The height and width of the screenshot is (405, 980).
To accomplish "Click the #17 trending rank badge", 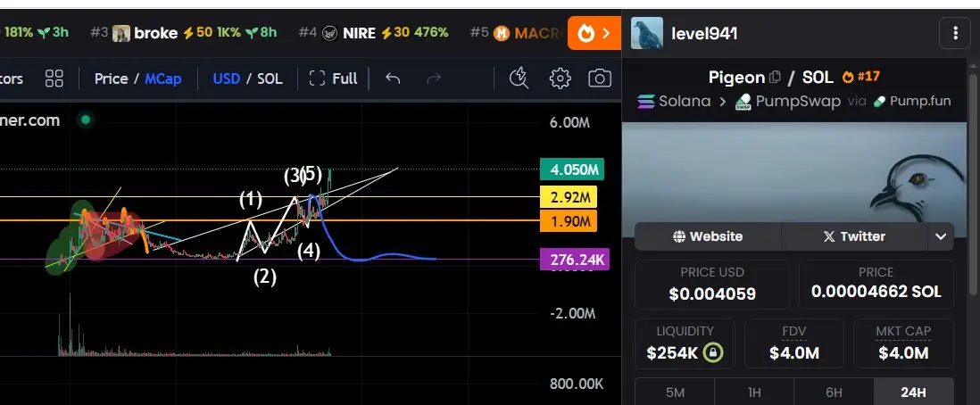I will click(x=861, y=77).
